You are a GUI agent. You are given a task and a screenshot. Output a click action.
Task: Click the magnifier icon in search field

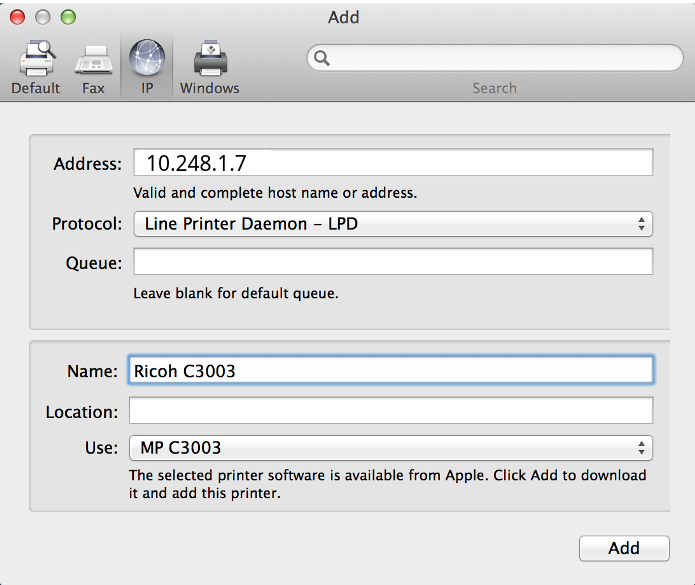coord(322,58)
